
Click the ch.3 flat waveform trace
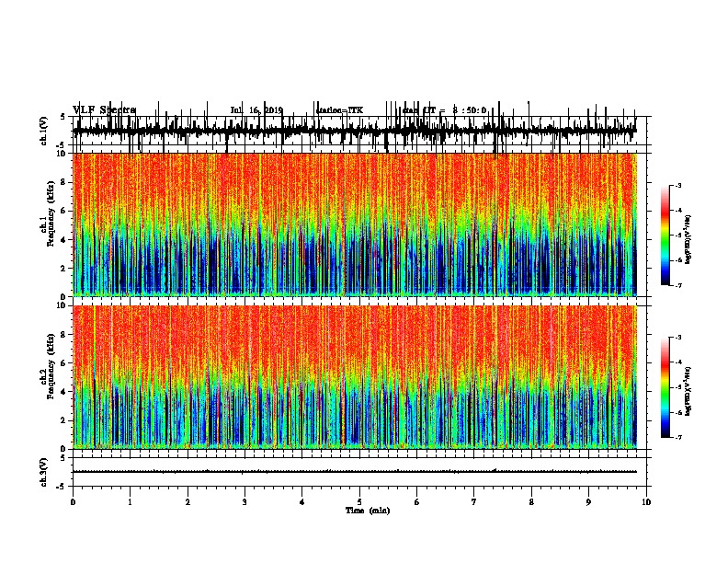pyautogui.click(x=355, y=472)
